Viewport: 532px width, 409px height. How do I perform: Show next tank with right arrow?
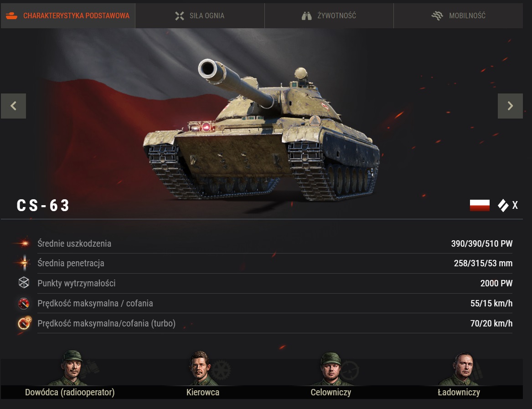(x=510, y=106)
